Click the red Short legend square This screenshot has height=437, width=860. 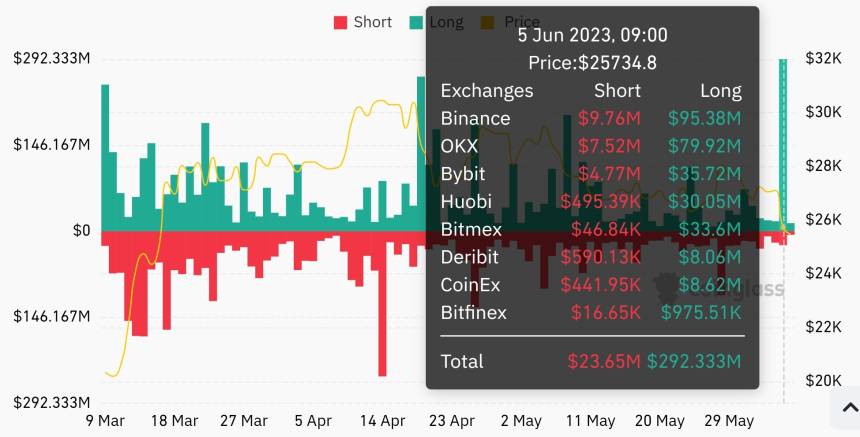[340, 22]
